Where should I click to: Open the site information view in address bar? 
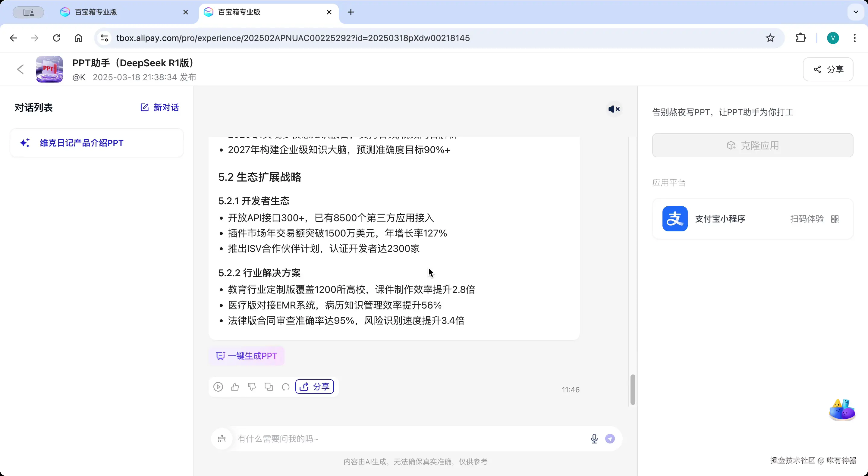[104, 38]
